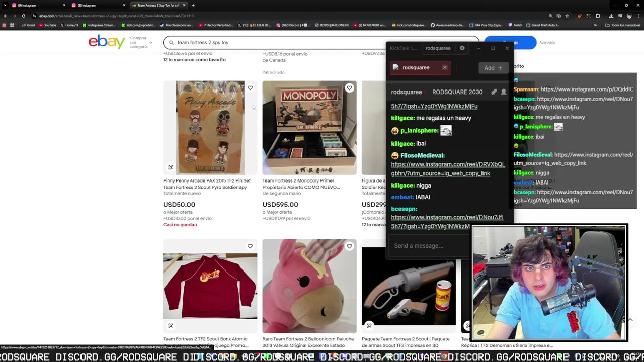Open the Gmail bookmark
The image size is (644, 362).
tap(28, 25)
